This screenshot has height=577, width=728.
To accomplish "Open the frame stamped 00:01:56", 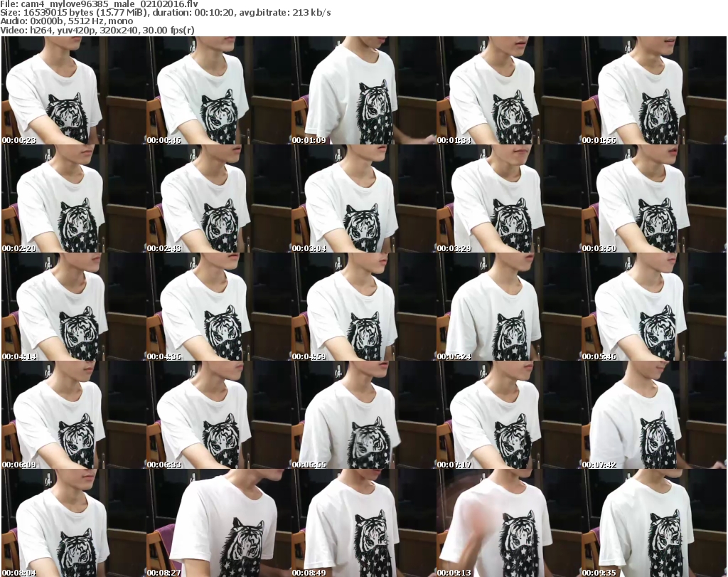I will click(654, 90).
